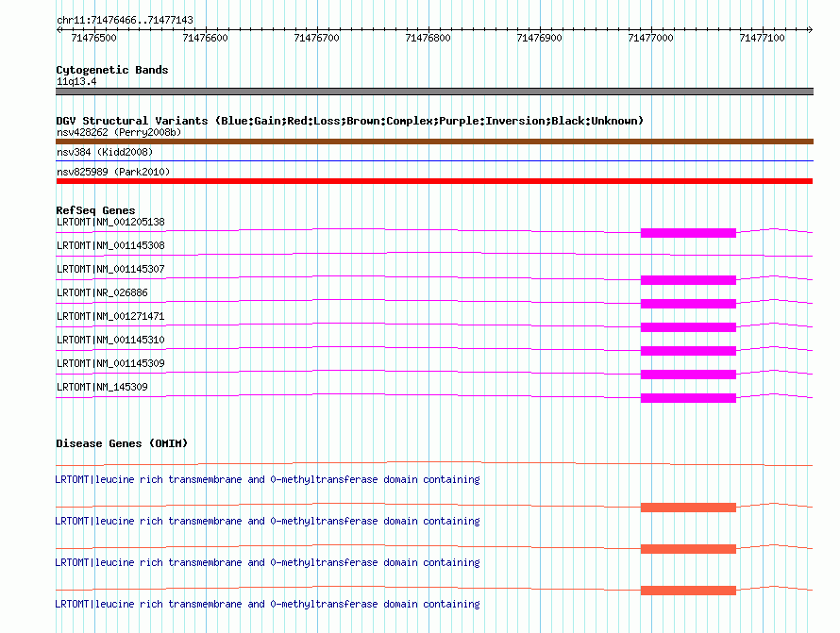Click the nsv825989 (Park2010) label

[x=113, y=172]
